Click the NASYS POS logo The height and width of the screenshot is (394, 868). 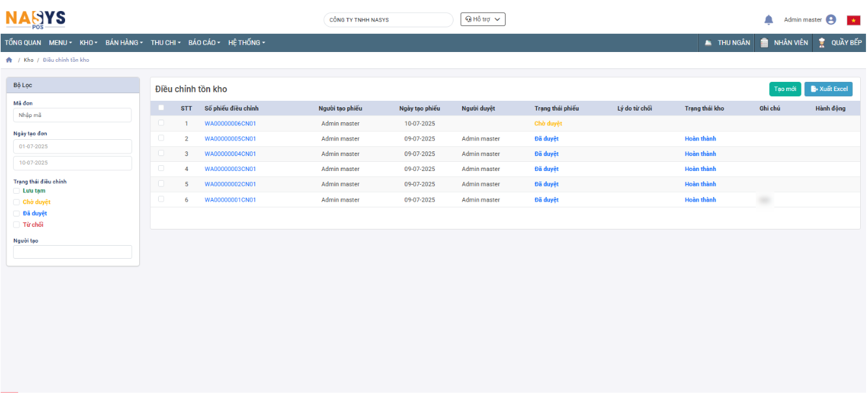point(36,19)
